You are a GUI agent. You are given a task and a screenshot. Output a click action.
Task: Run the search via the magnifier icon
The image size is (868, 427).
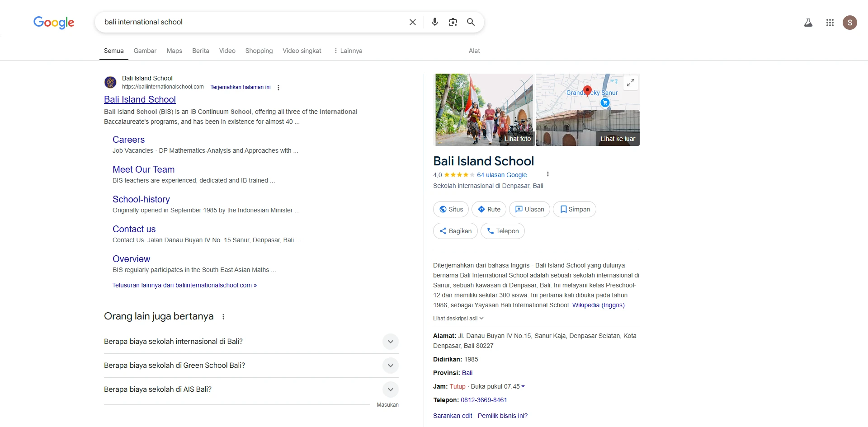click(x=471, y=22)
